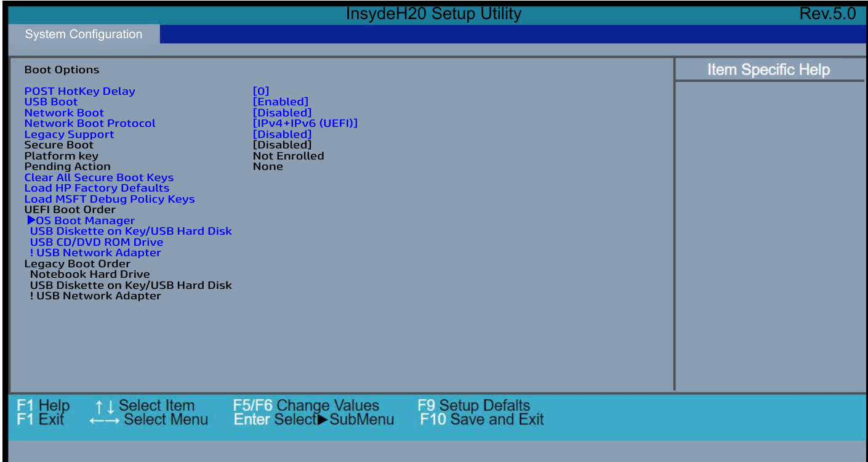Click the Not Enrolled platform key status
Screen dimensions: 868x462
tap(289, 156)
